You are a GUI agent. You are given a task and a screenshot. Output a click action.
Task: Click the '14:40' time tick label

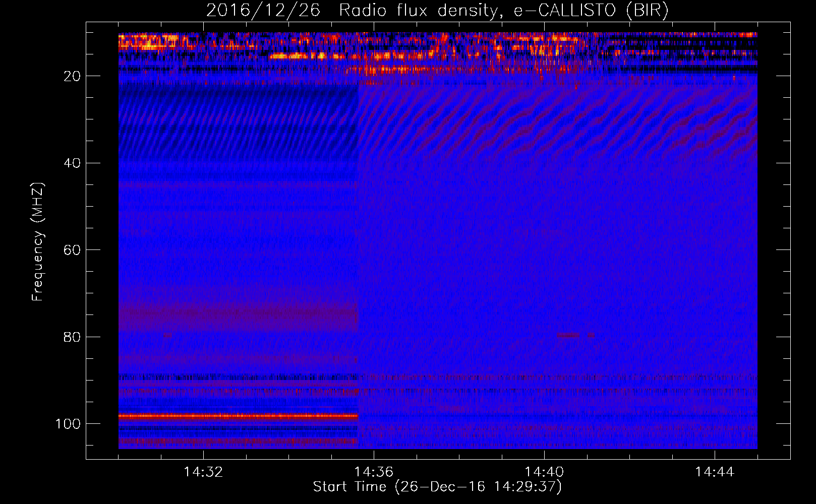click(544, 472)
